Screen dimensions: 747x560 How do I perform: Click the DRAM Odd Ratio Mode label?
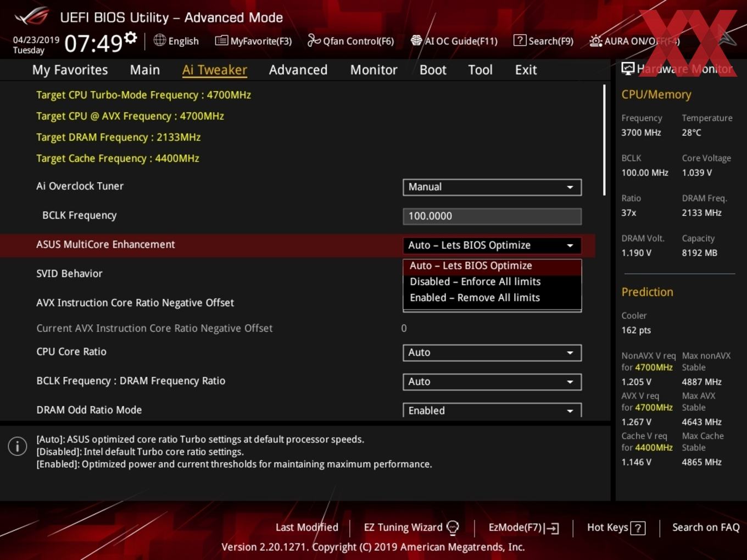coord(89,410)
